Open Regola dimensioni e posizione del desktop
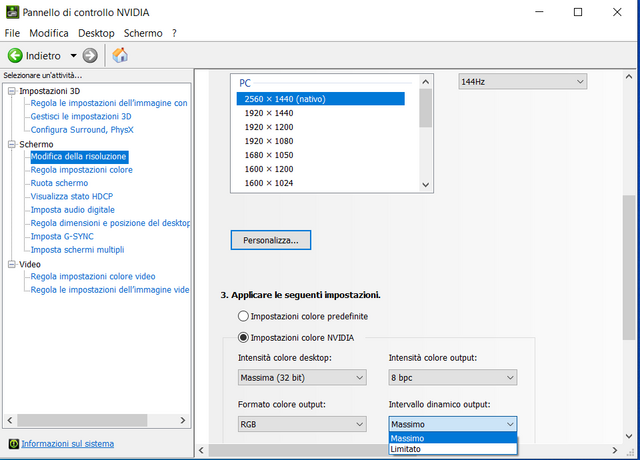This screenshot has height=460, width=640. [110, 223]
